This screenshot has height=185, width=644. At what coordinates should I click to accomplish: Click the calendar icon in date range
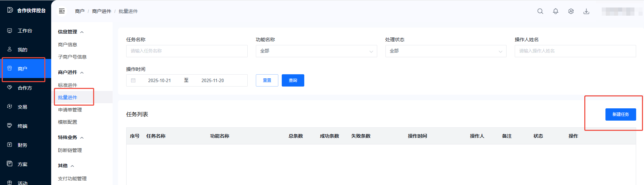point(133,80)
